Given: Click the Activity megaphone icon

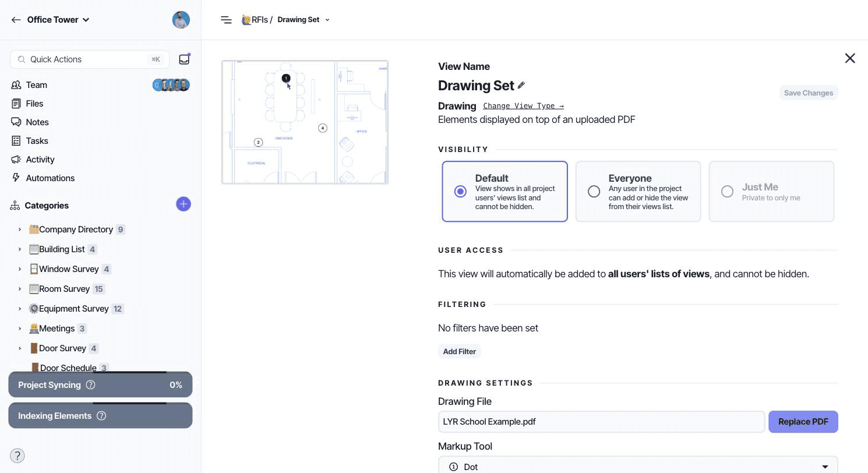Looking at the screenshot, I should pyautogui.click(x=16, y=160).
